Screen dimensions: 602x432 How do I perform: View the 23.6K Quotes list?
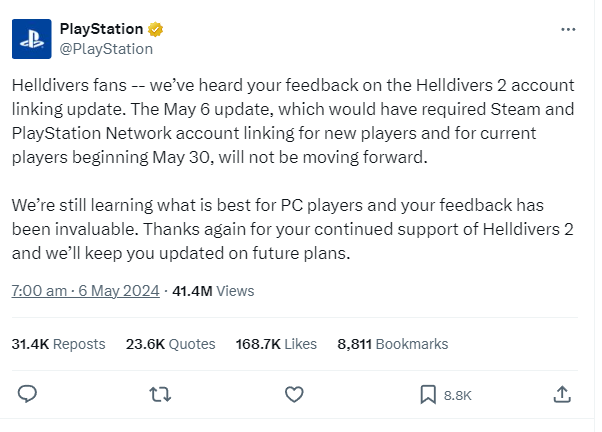(170, 344)
